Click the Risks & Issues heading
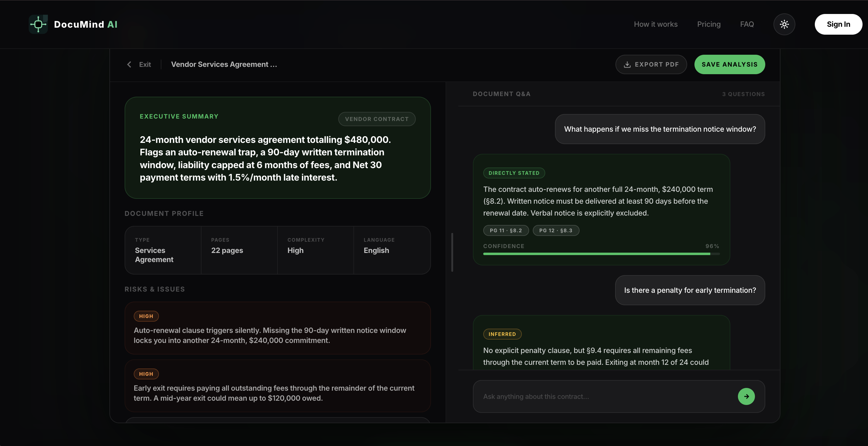 [x=155, y=289]
